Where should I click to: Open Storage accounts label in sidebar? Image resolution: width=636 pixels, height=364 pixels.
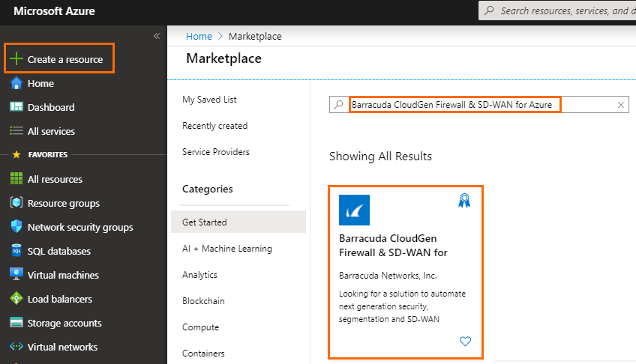[64, 323]
